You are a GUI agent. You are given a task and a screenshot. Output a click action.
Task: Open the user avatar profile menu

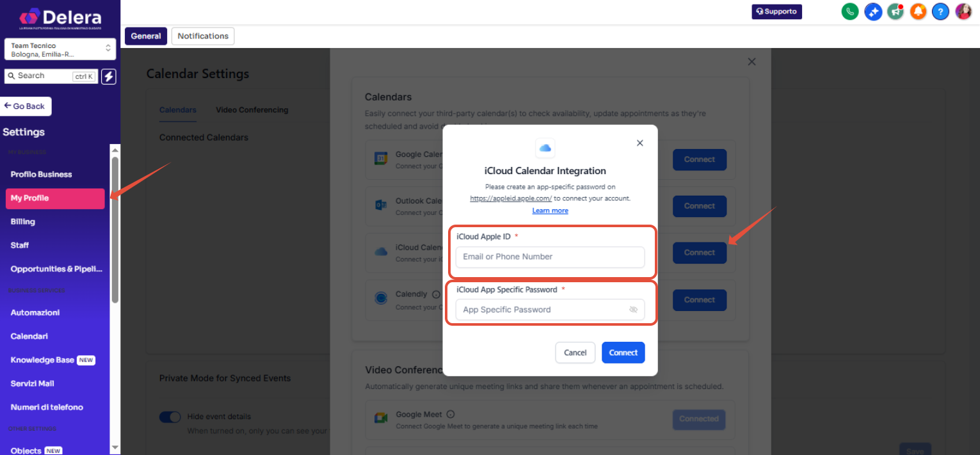(963, 12)
